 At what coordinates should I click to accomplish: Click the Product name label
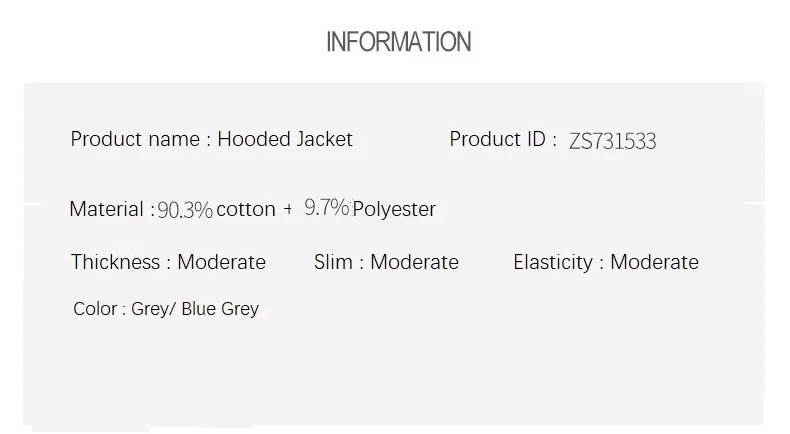(x=135, y=139)
